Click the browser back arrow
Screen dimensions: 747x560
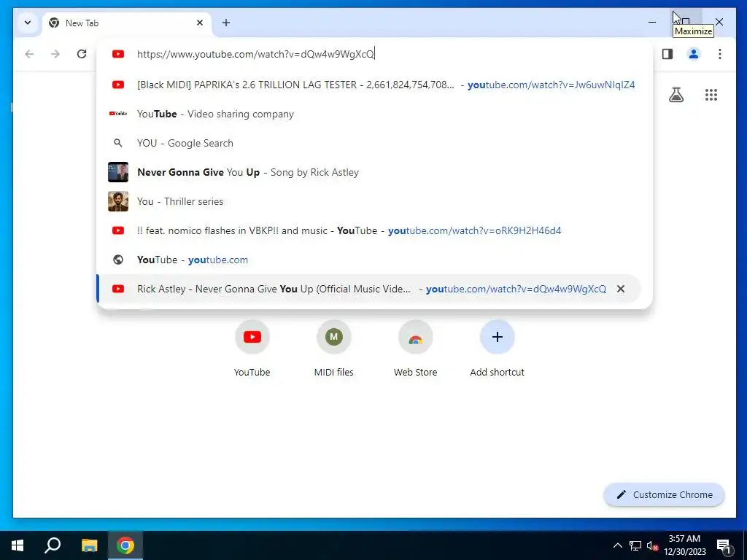pos(29,54)
